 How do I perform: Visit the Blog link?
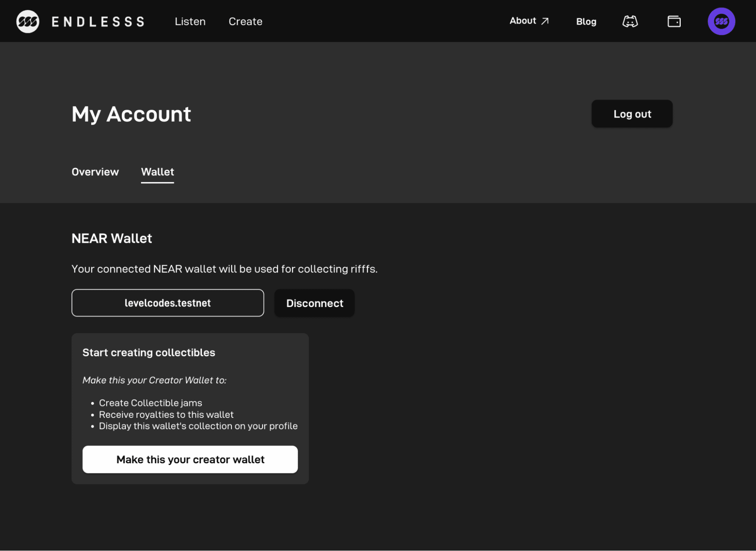click(x=586, y=22)
